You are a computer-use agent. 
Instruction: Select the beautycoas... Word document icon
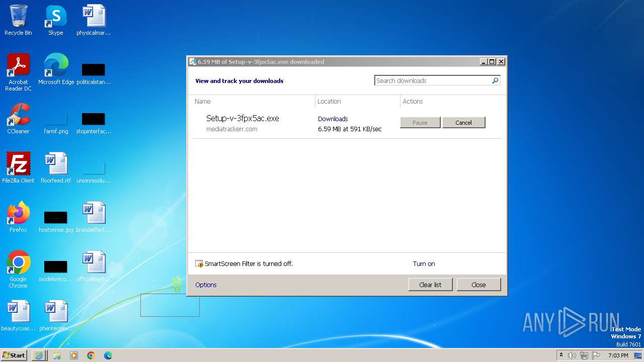tap(18, 315)
